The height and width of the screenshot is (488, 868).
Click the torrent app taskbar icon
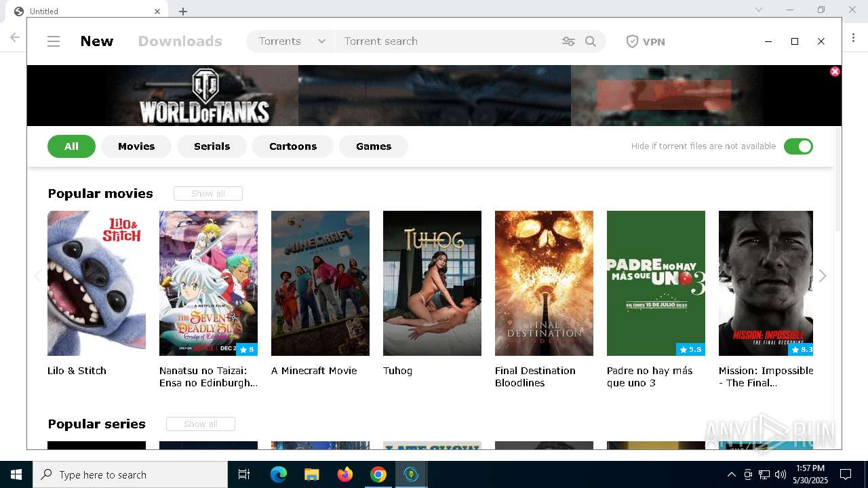tap(411, 474)
